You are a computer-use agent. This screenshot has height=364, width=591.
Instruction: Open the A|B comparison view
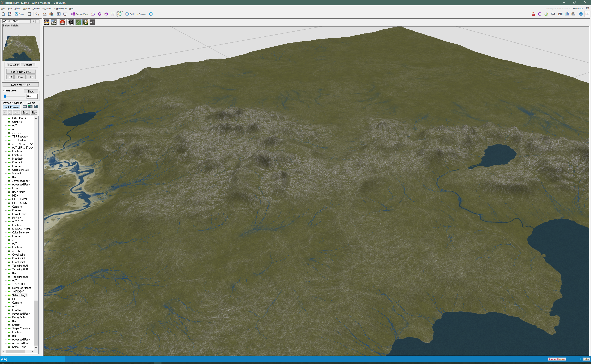(x=92, y=22)
